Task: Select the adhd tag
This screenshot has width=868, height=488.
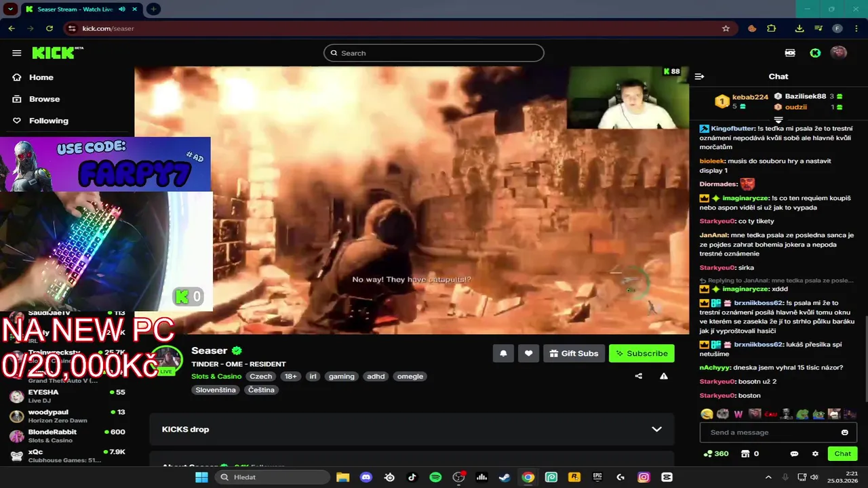Action: point(376,376)
